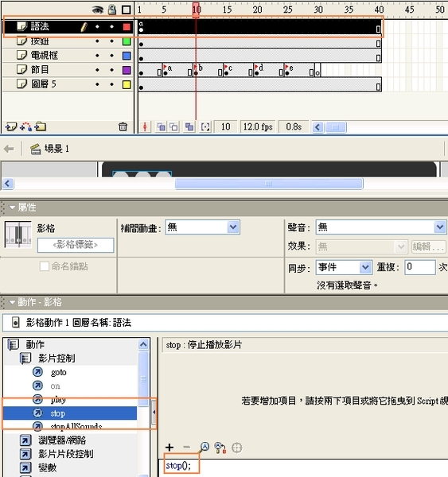Click the eye icon in the layer header
The width and height of the screenshot is (448, 477).
click(x=97, y=10)
